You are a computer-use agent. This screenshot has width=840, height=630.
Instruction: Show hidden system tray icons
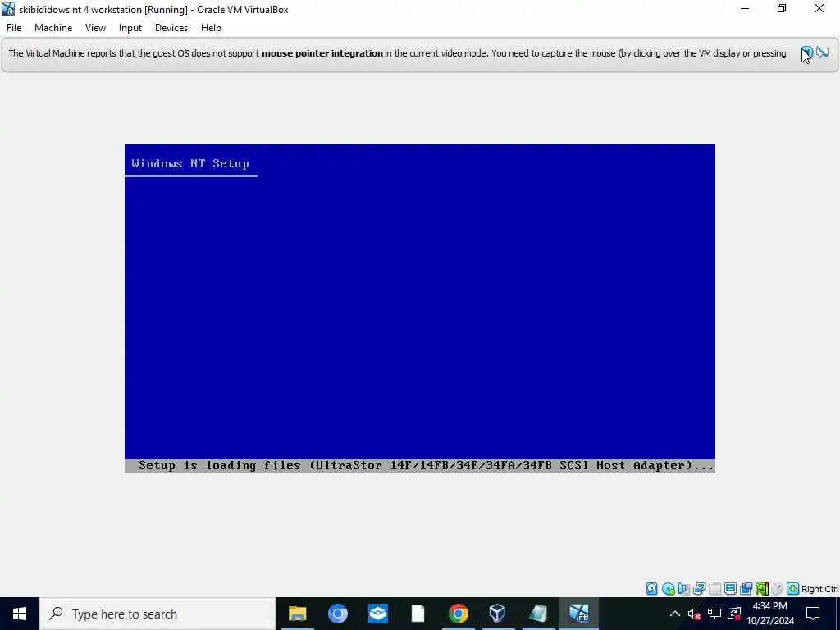tap(675, 614)
